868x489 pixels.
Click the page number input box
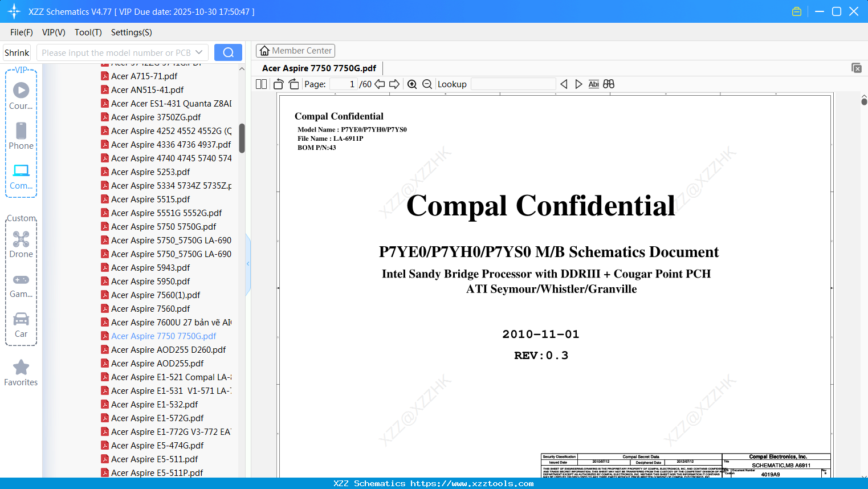343,84
